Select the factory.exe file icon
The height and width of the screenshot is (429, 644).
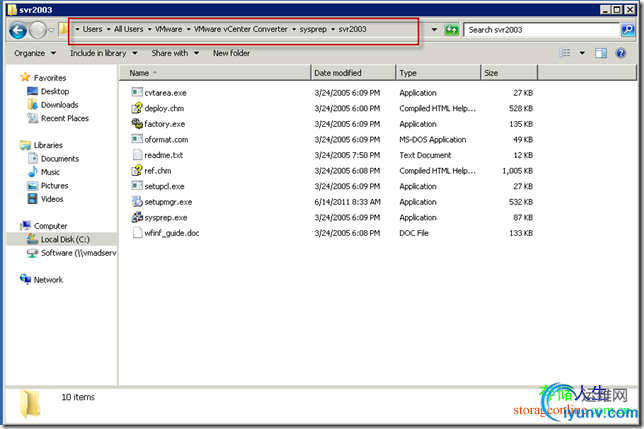click(x=137, y=124)
